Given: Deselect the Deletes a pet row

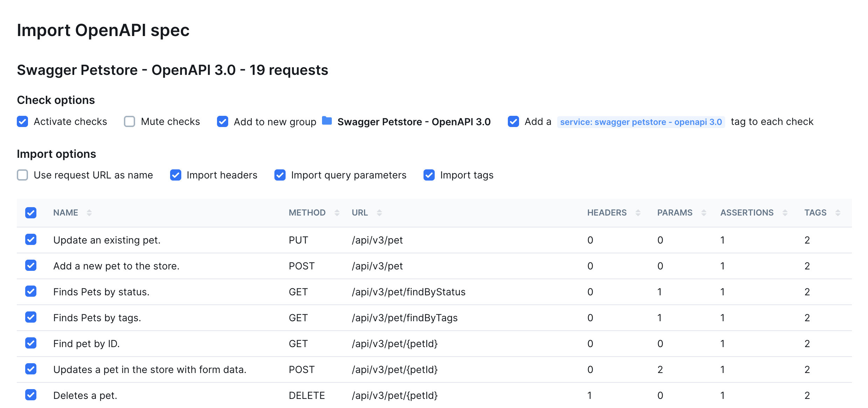Looking at the screenshot, I should 31,395.
